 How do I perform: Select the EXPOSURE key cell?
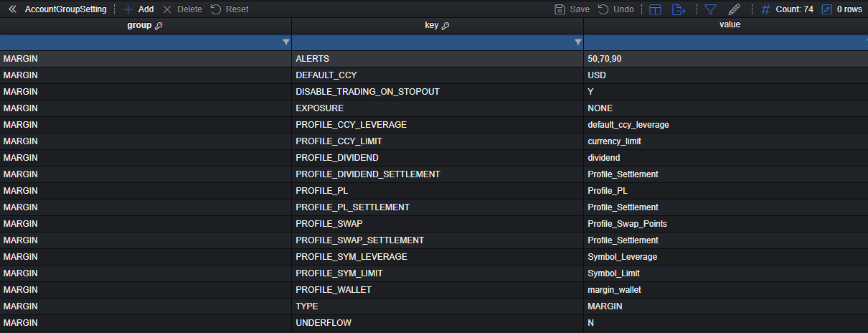pos(438,108)
